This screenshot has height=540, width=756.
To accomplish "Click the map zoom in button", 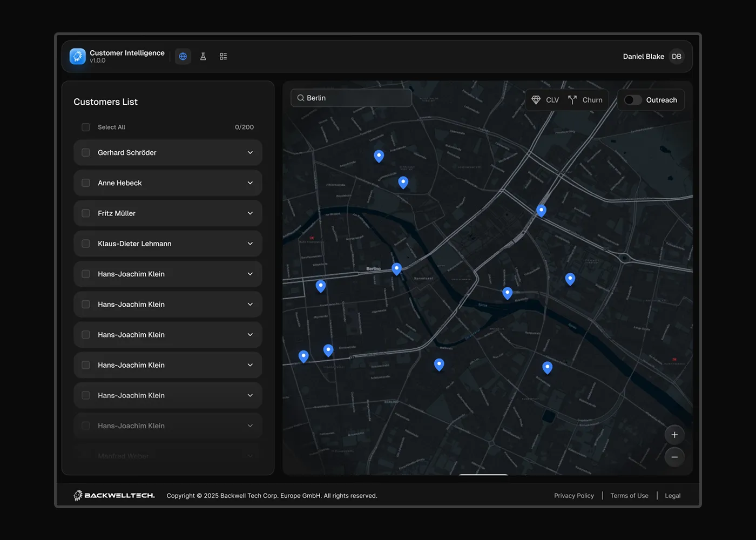I will (x=674, y=434).
